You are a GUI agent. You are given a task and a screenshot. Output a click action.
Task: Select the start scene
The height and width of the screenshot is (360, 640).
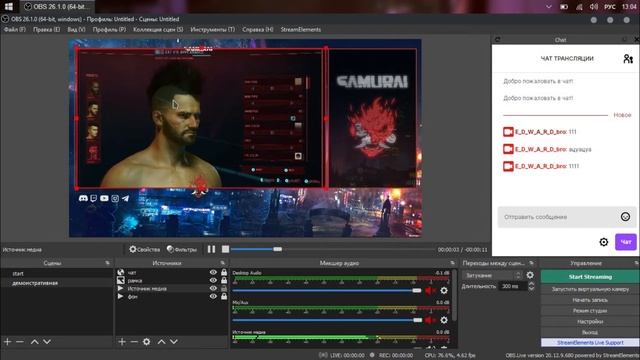coord(56,273)
